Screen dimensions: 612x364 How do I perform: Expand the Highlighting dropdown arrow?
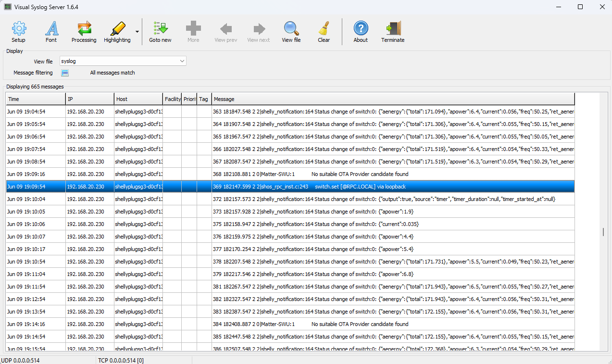137,32
